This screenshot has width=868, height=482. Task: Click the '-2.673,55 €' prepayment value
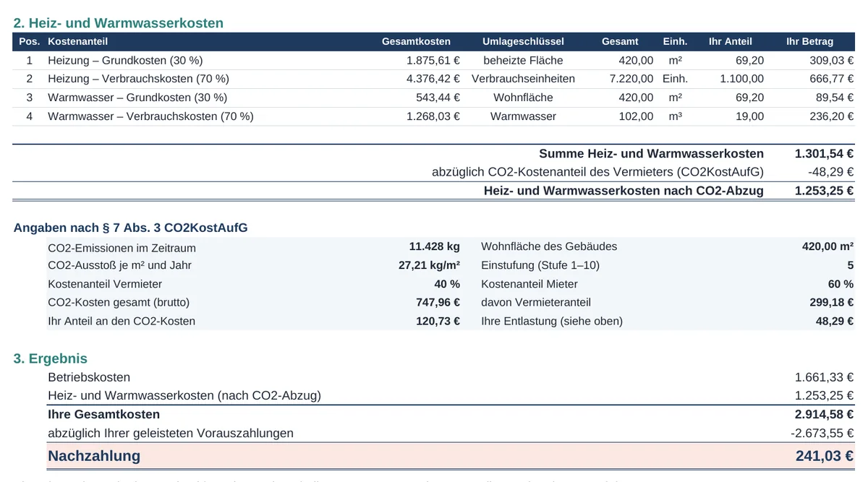[822, 434]
